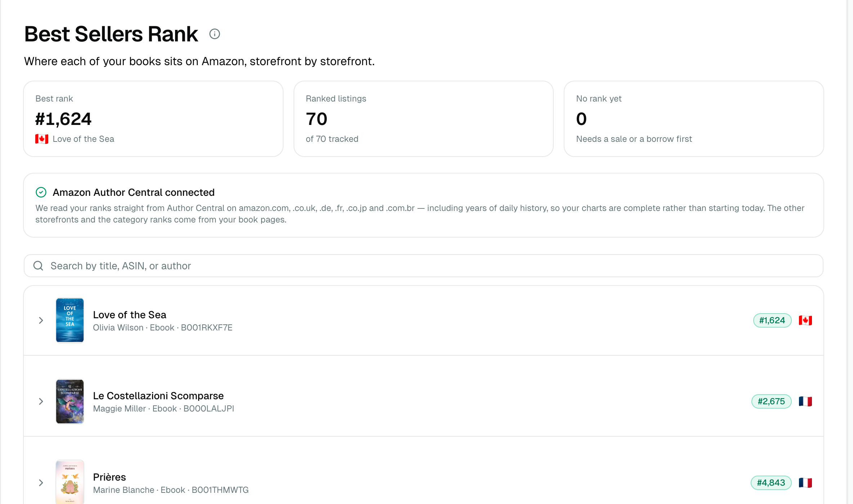Click 'Love of the Sea' in Best rank card

point(83,139)
